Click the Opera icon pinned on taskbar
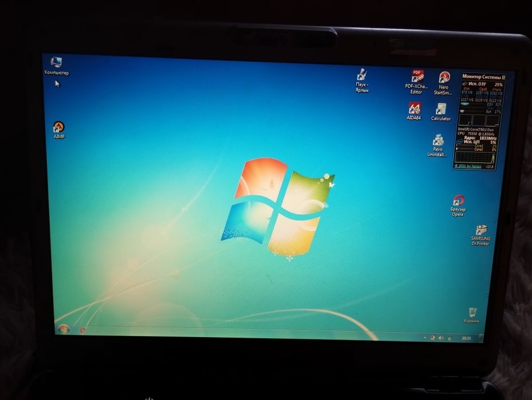532x400 pixels. 82,330
